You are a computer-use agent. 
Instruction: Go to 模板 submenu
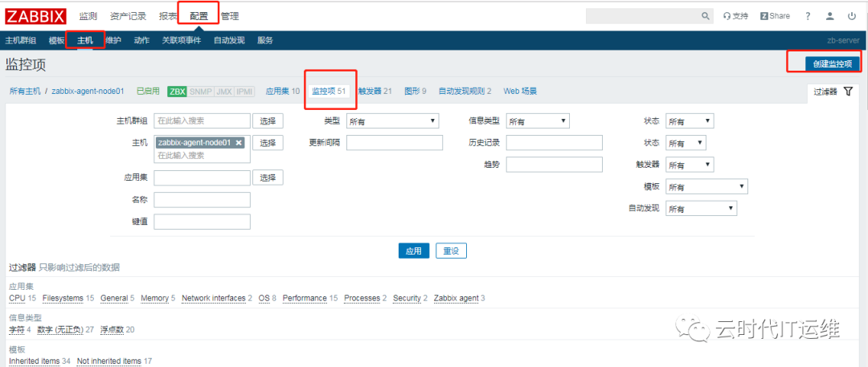click(x=56, y=40)
